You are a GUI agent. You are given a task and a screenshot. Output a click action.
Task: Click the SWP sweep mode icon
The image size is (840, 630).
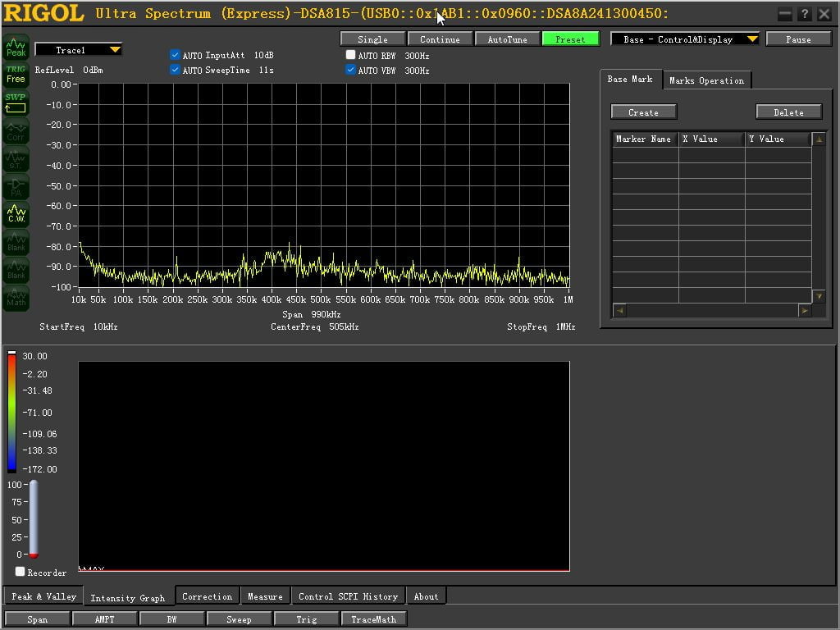coord(16,103)
